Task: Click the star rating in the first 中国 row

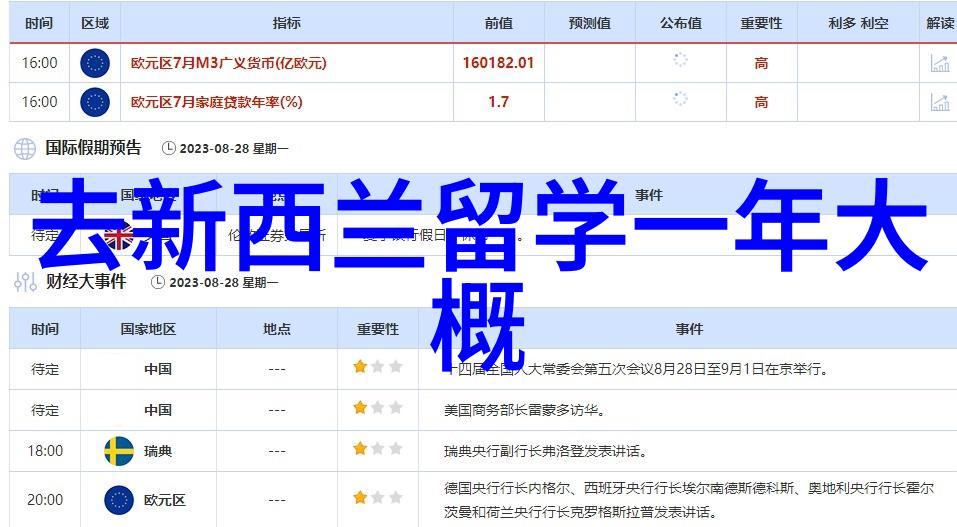Action: tap(377, 367)
